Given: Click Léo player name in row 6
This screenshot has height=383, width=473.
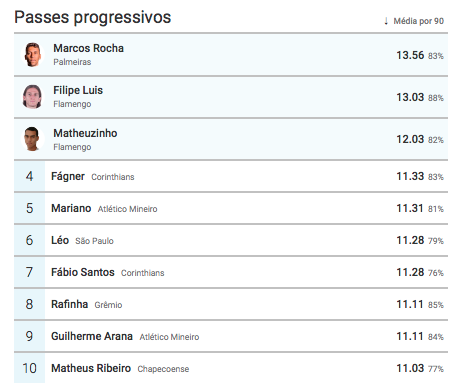Looking at the screenshot, I should (60, 240).
